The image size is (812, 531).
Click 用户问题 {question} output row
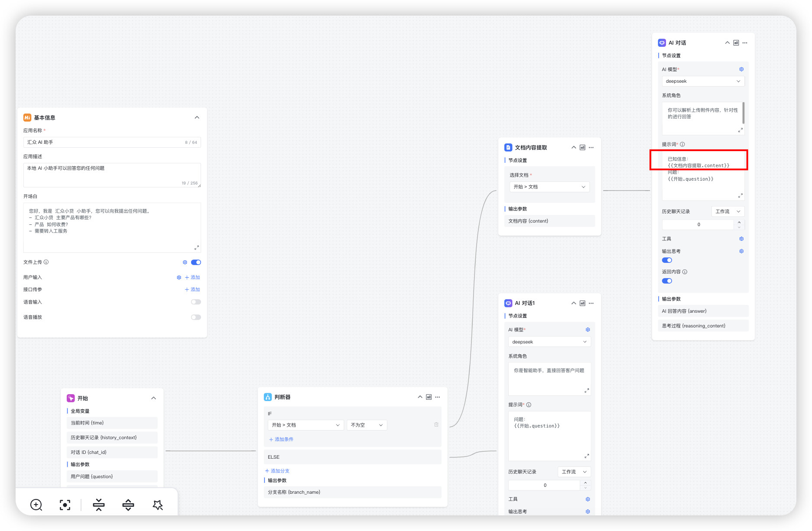click(x=112, y=476)
